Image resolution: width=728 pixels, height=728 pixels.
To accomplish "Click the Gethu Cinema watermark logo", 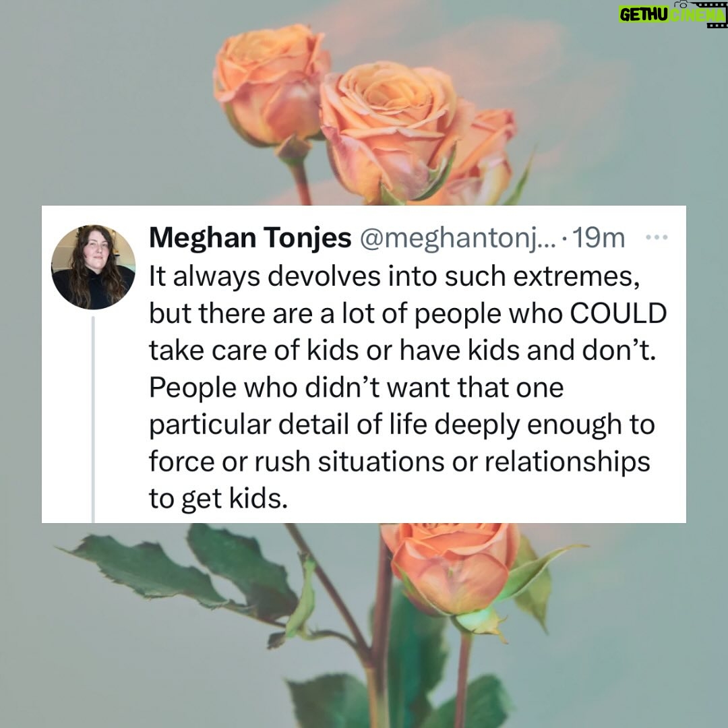I will click(x=673, y=15).
